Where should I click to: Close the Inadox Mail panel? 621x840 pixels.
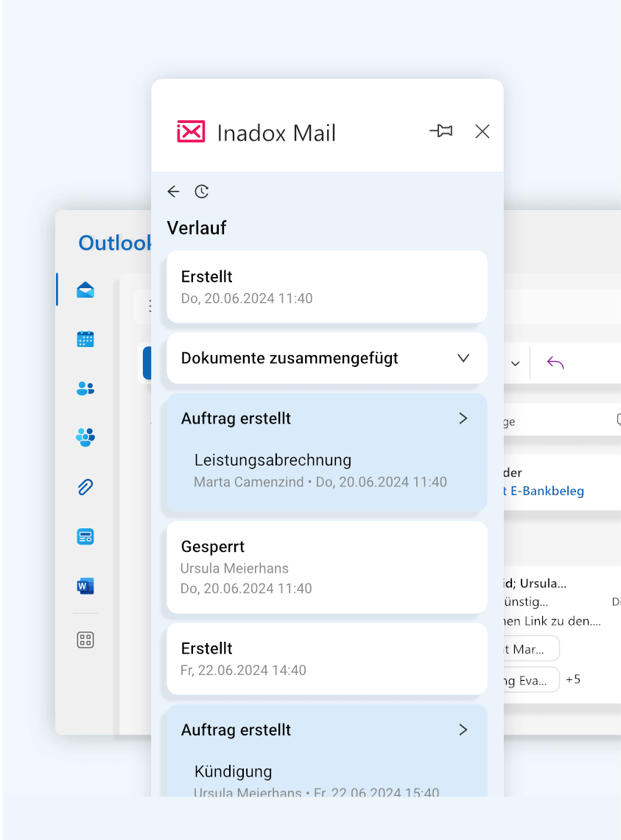(x=483, y=131)
